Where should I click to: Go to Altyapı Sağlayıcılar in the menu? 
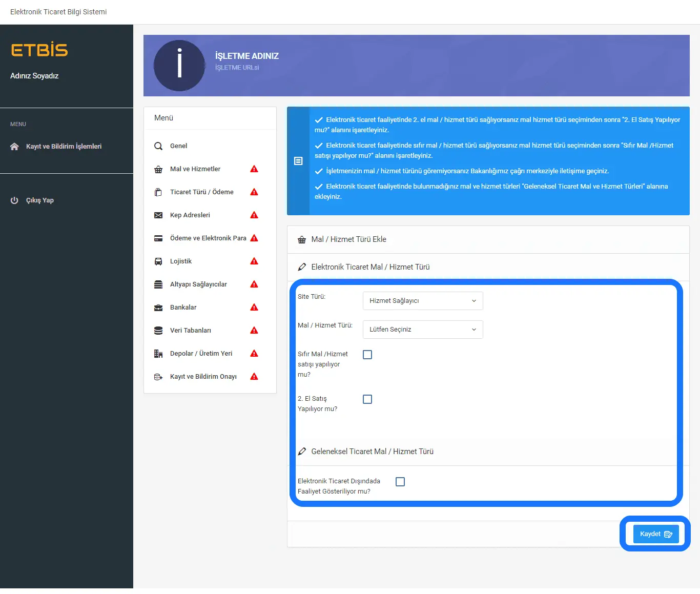[x=198, y=284]
